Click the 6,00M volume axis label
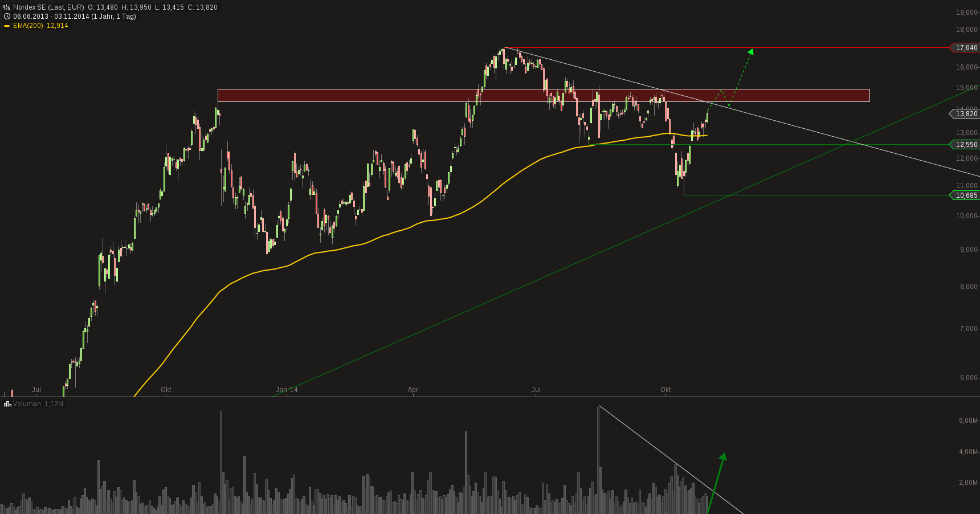This screenshot has height=514, width=980. coord(968,421)
